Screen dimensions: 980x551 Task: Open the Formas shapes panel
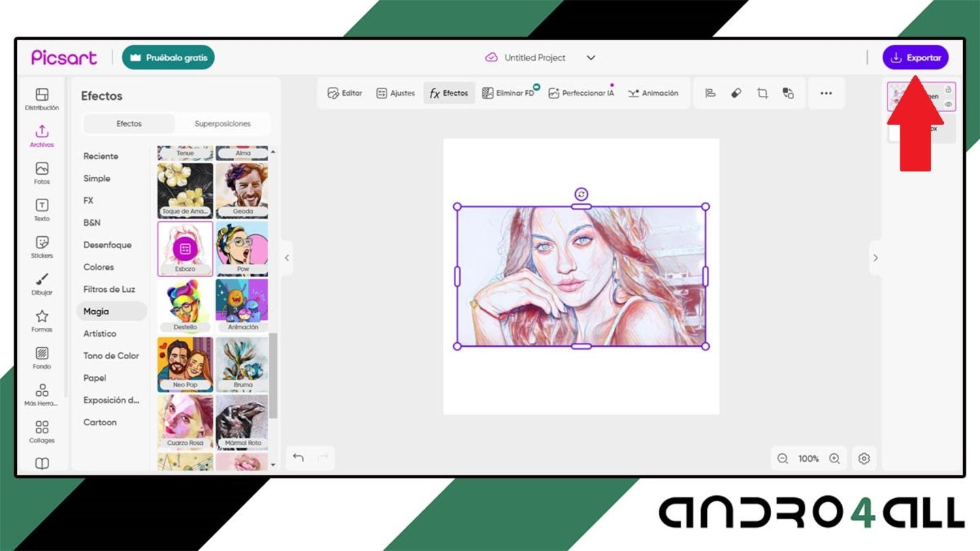(42, 321)
